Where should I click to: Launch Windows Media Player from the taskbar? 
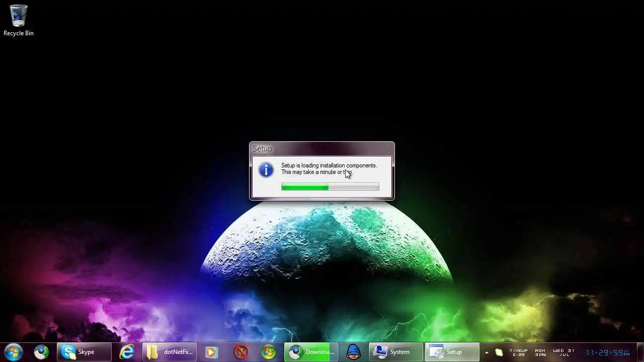click(x=211, y=352)
